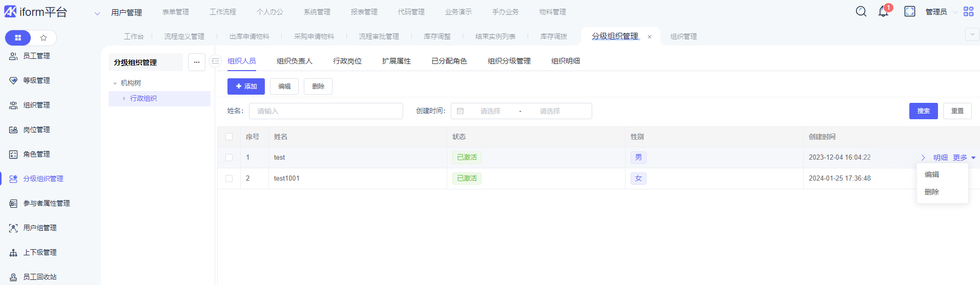Toggle fullscreen mode icon
Screen dimensions: 980x285
point(909,11)
